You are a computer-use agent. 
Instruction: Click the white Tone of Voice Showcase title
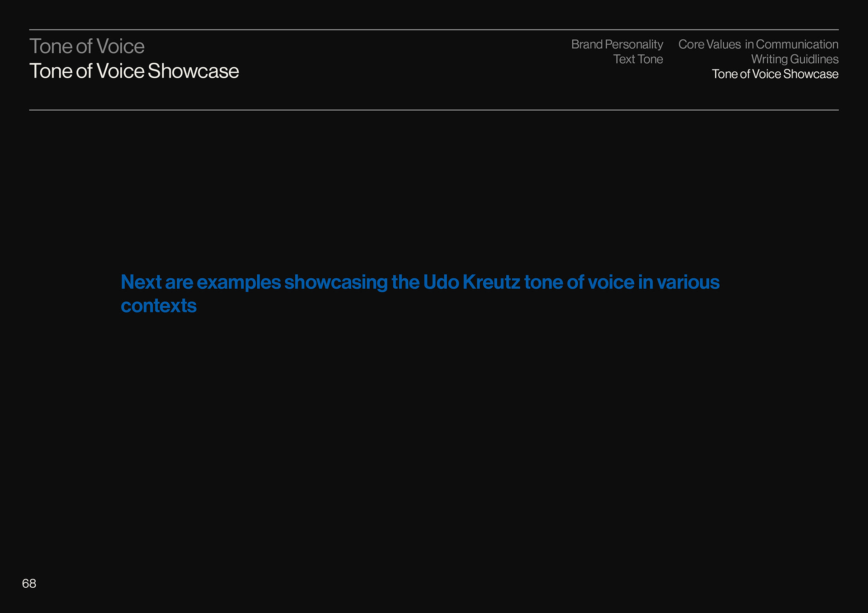tap(134, 71)
